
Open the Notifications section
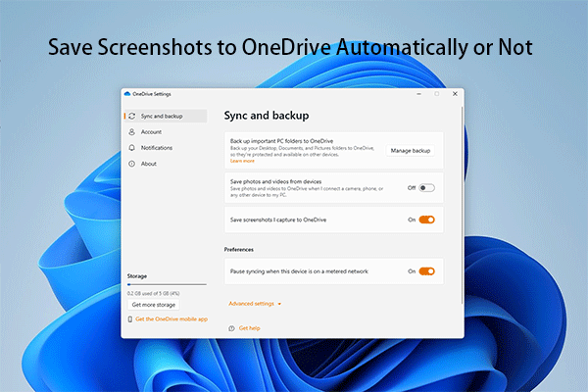tap(166, 148)
